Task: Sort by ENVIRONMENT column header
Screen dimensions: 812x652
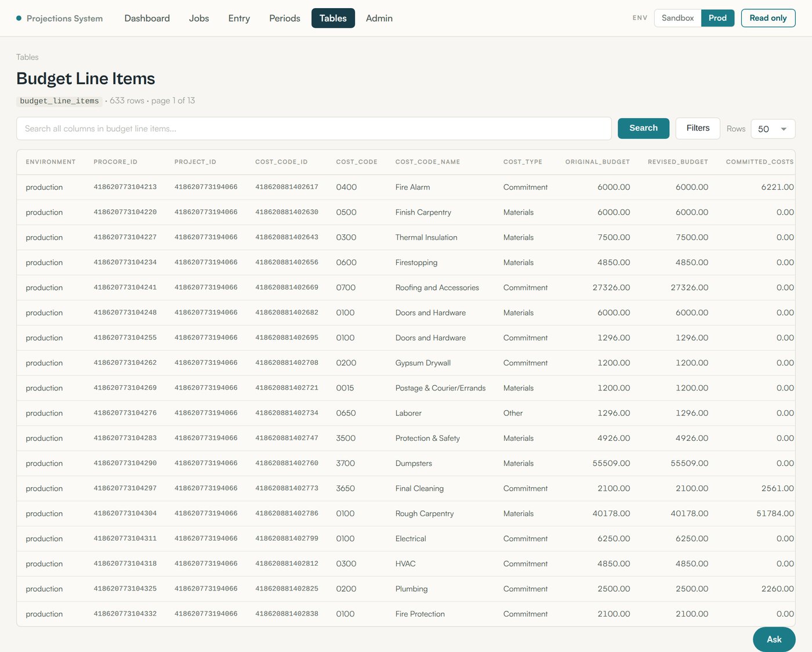Action: tap(50, 162)
